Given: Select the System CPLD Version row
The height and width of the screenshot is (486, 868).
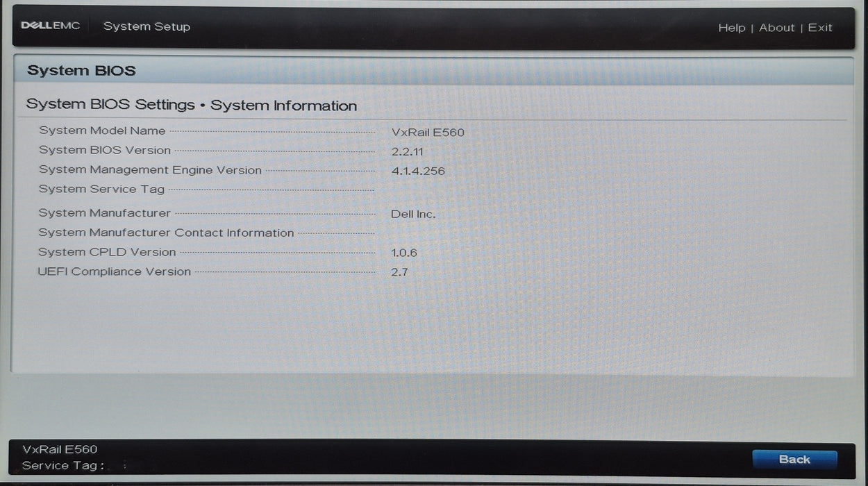Looking at the screenshot, I should pyautogui.click(x=106, y=252).
